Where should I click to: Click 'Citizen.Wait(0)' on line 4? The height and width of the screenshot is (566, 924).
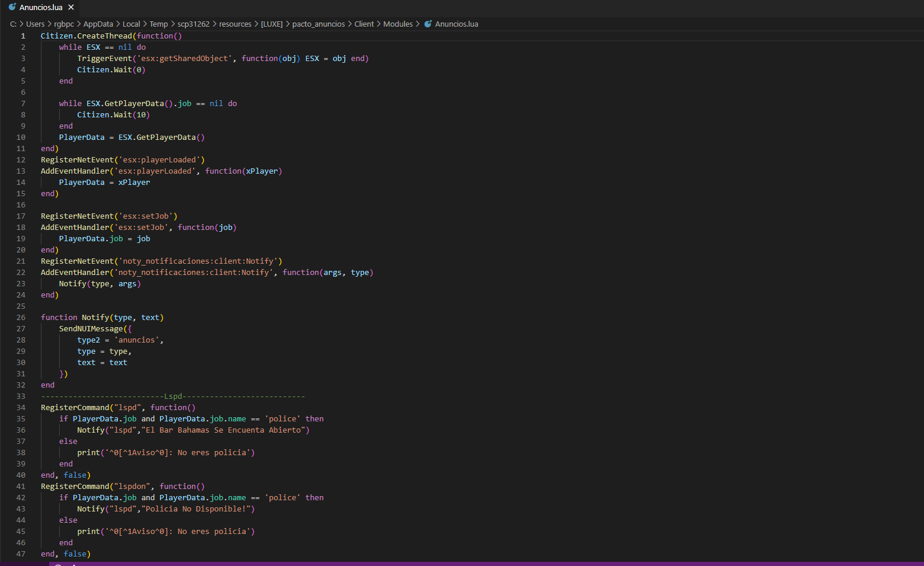(x=111, y=69)
